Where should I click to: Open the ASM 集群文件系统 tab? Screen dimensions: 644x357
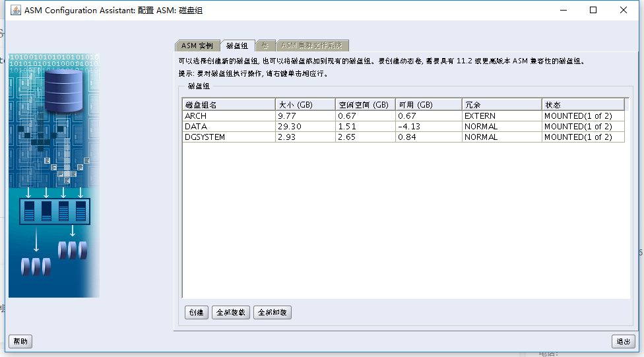(311, 46)
